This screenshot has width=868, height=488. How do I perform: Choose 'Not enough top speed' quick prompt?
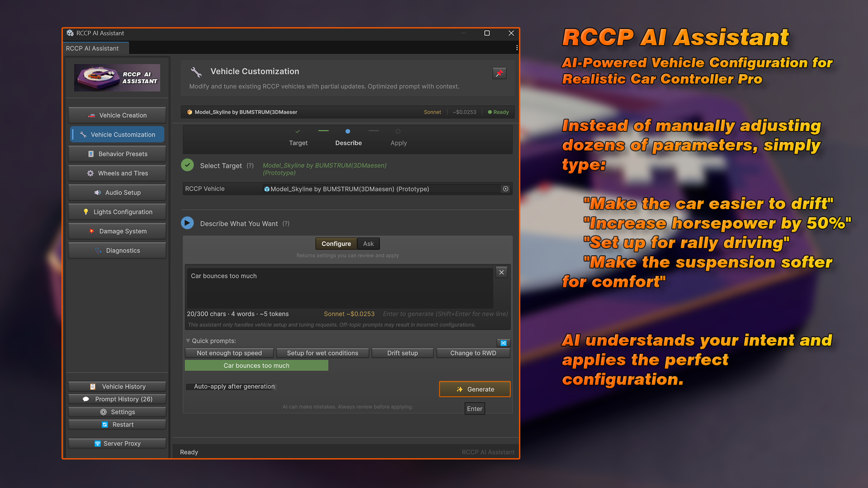229,353
